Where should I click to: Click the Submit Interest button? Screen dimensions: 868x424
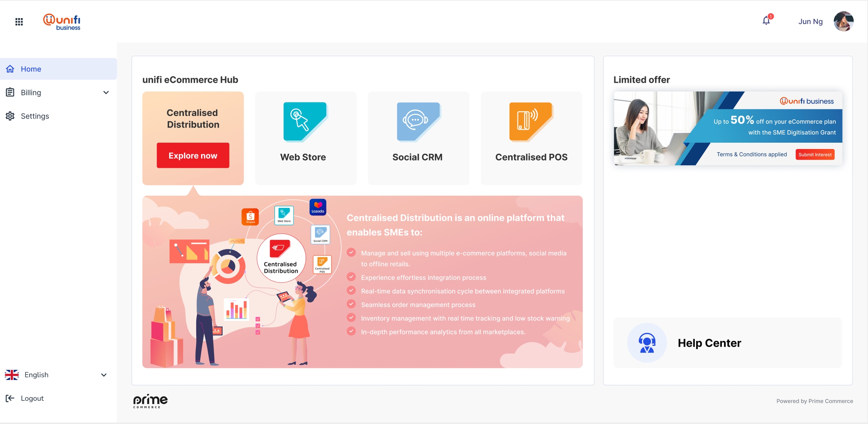tap(815, 155)
